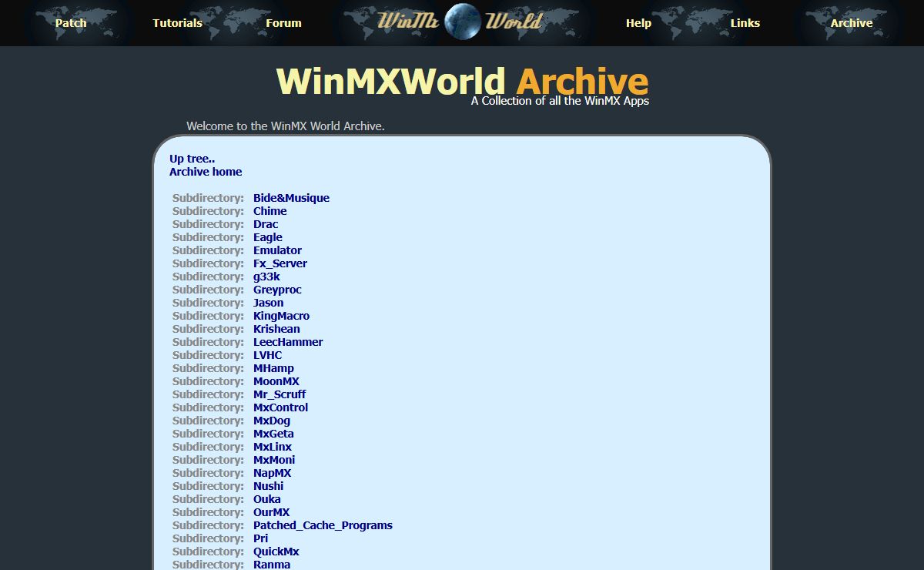Open the Chime subdirectory
This screenshot has width=924, height=570.
click(269, 211)
